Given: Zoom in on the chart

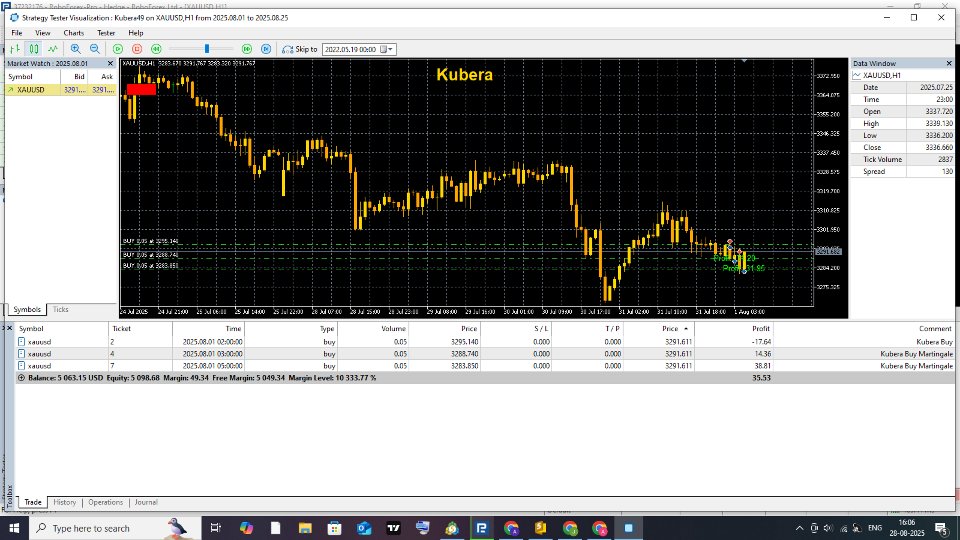Looking at the screenshot, I should (x=75, y=49).
